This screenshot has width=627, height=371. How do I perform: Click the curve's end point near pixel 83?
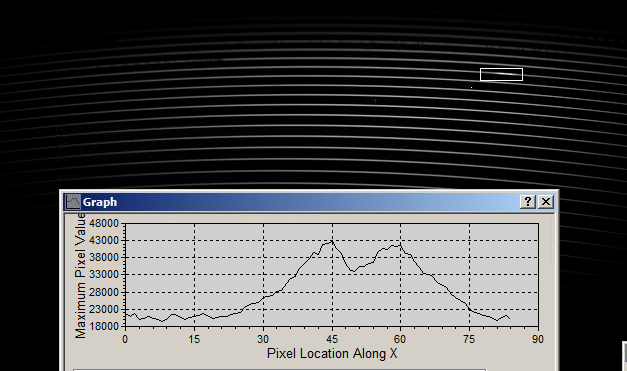coord(509,318)
